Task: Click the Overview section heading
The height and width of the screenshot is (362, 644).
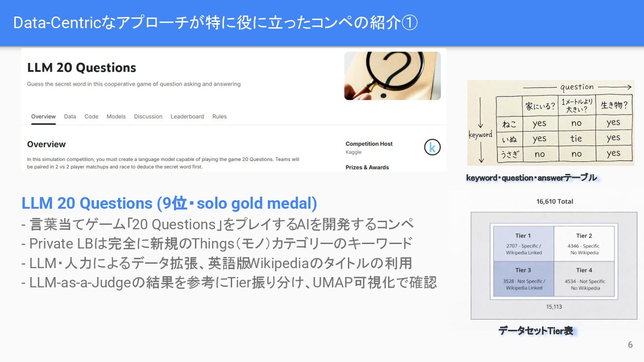Action: pyautogui.click(x=47, y=144)
